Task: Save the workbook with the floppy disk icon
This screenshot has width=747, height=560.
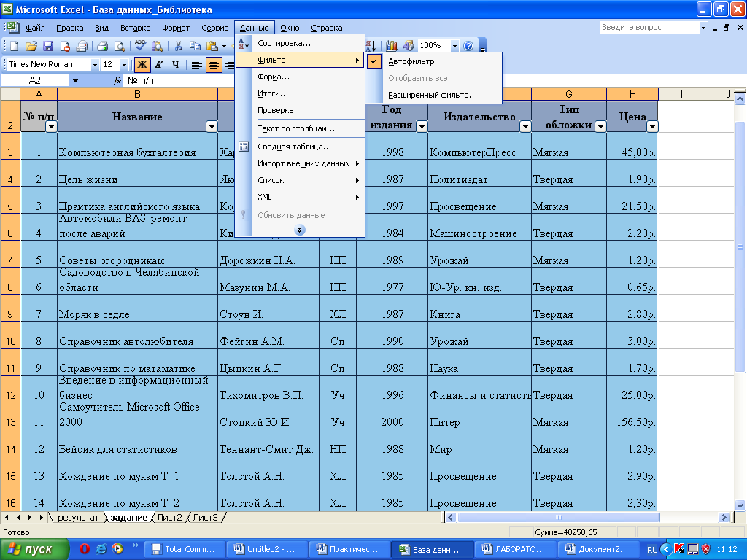Action: pos(47,46)
